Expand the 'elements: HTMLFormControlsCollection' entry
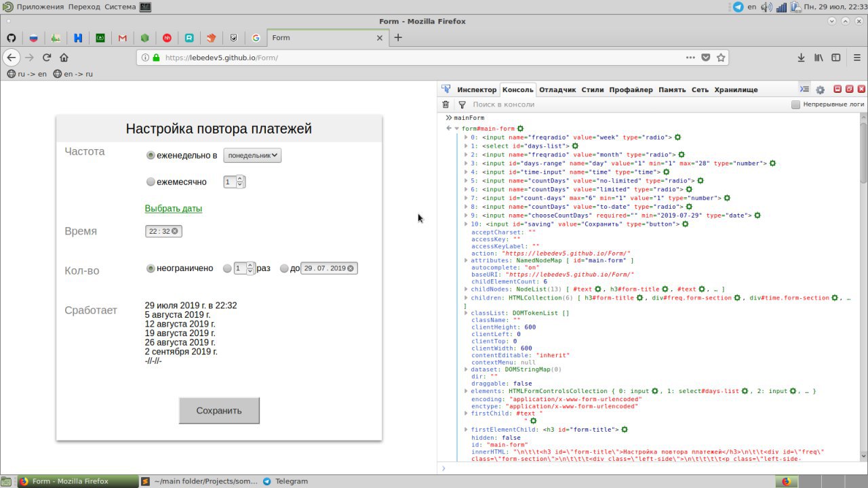Screen dimensions: 868x488 466,391
